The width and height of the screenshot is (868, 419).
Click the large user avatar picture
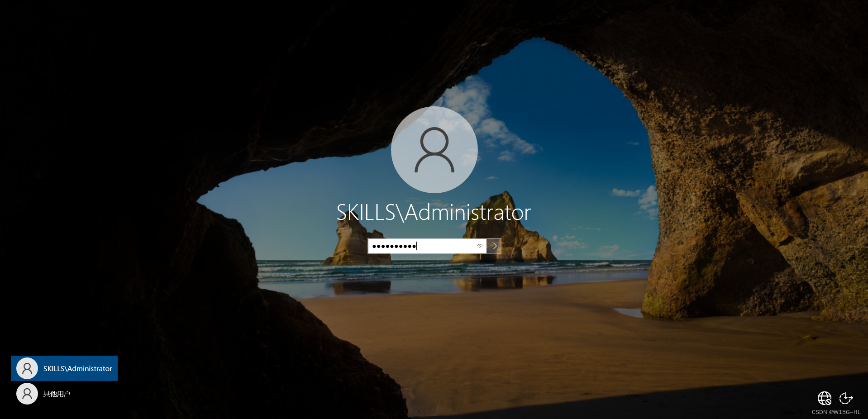[x=434, y=150]
